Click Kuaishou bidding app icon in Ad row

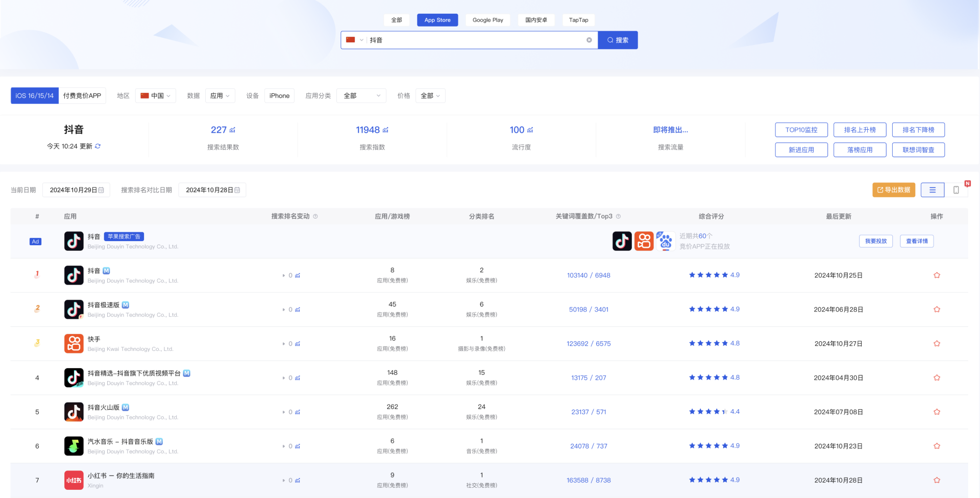click(x=644, y=241)
